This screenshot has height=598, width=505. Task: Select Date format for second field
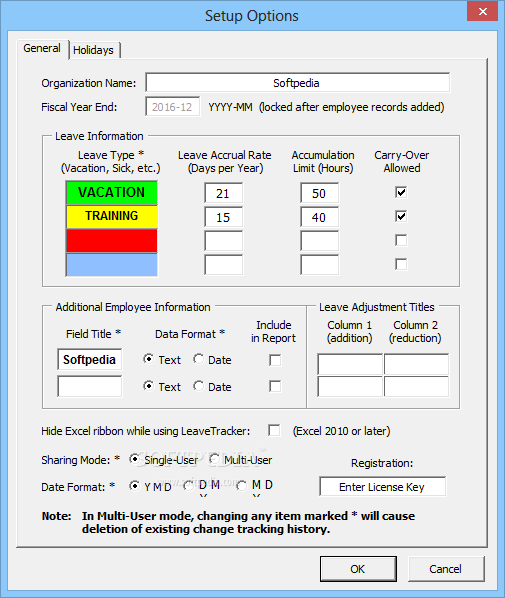(x=212, y=386)
